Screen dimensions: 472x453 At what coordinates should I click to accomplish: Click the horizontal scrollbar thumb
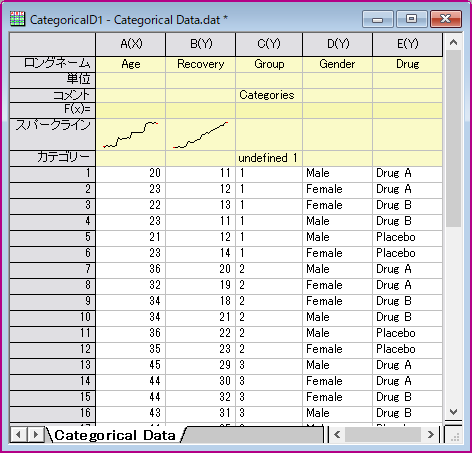[383, 435]
